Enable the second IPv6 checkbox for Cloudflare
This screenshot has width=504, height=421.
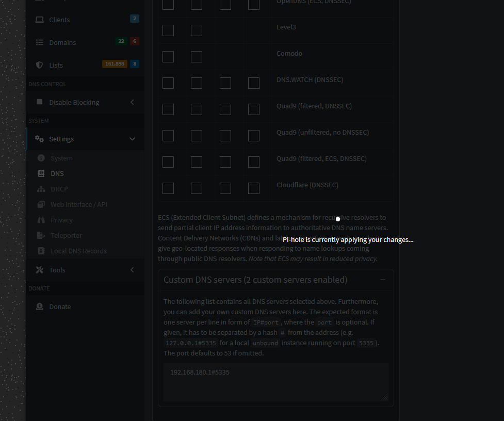click(254, 189)
